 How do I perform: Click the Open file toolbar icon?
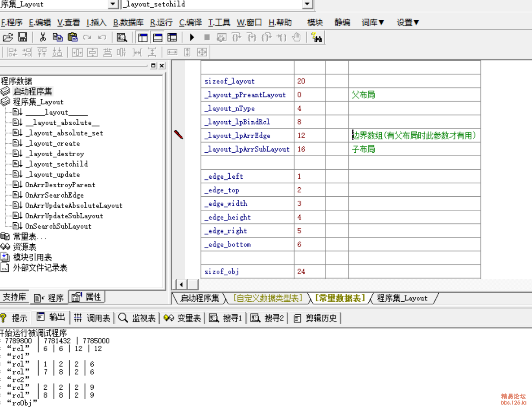click(x=8, y=38)
